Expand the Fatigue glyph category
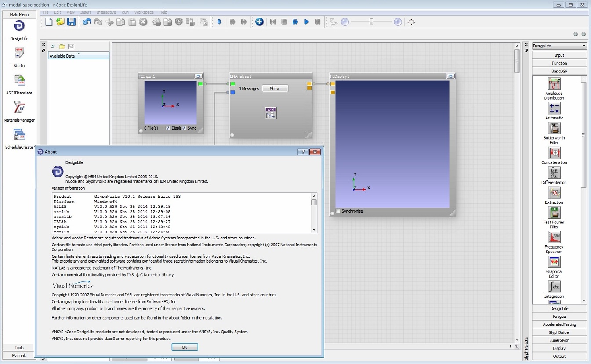 (x=559, y=317)
